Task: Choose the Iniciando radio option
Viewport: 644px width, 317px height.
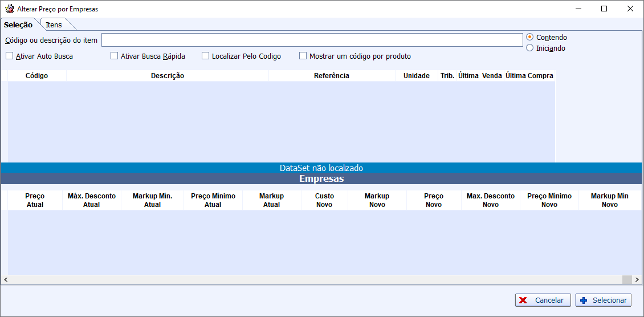Action: coord(530,48)
